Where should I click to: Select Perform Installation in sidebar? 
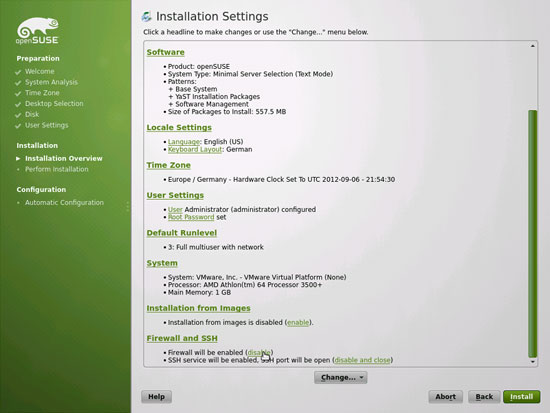(x=56, y=169)
